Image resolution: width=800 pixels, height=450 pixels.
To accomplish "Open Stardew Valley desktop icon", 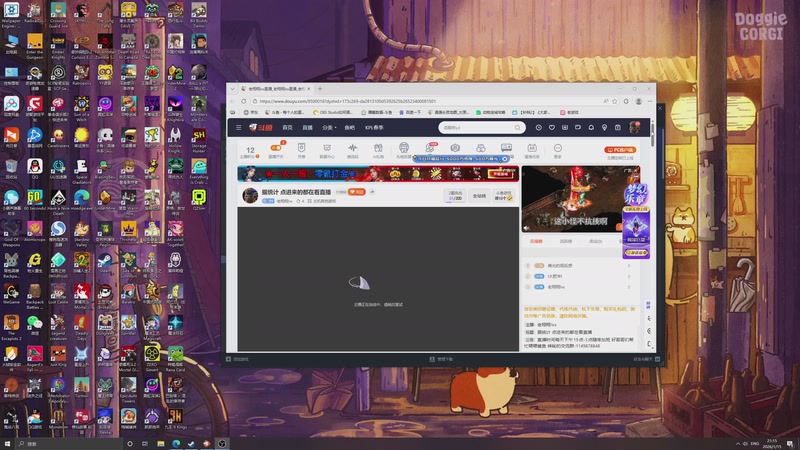I will click(81, 233).
